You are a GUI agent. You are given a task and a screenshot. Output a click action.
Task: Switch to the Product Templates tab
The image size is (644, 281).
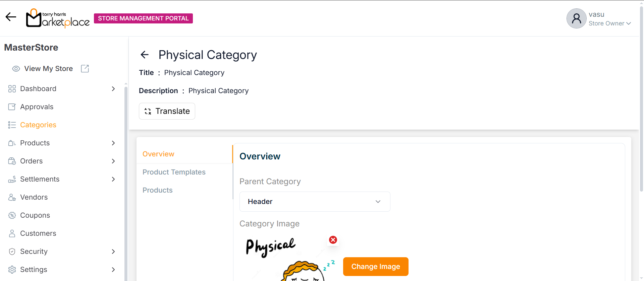[x=174, y=172]
